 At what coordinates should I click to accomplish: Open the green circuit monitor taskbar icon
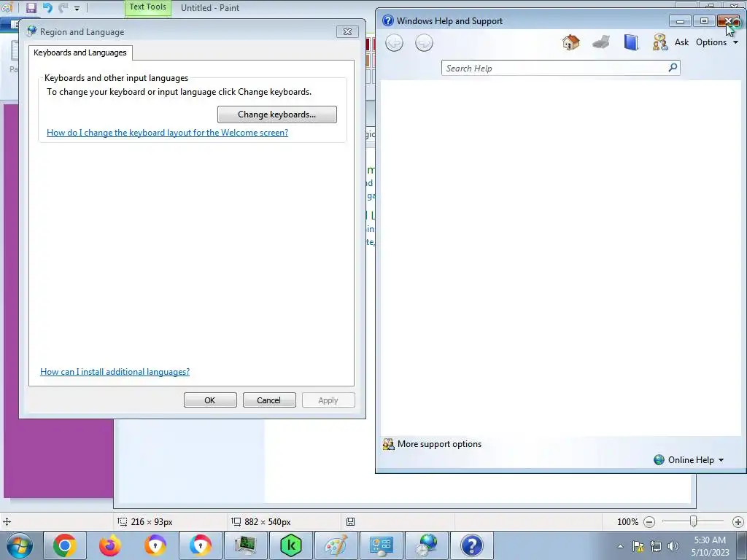coord(245,545)
